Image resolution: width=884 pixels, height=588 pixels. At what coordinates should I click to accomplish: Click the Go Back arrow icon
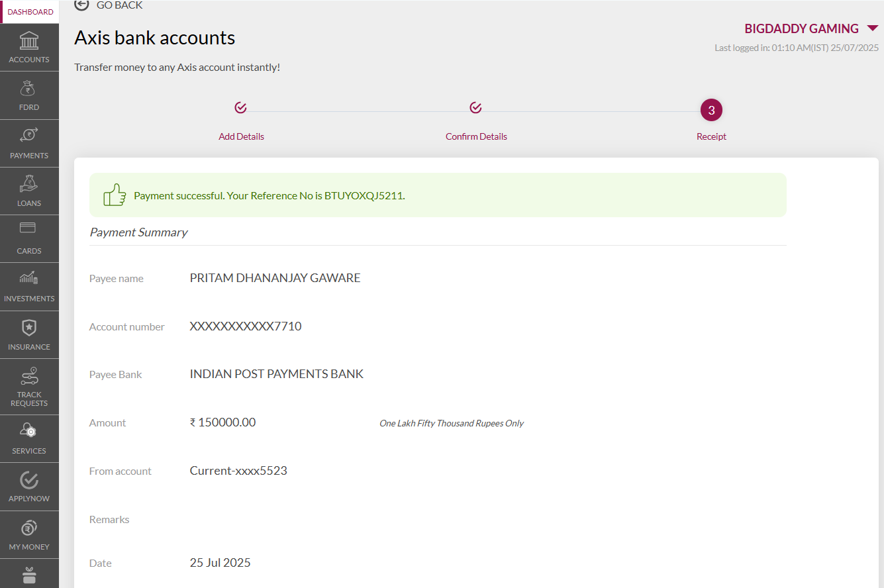(81, 5)
